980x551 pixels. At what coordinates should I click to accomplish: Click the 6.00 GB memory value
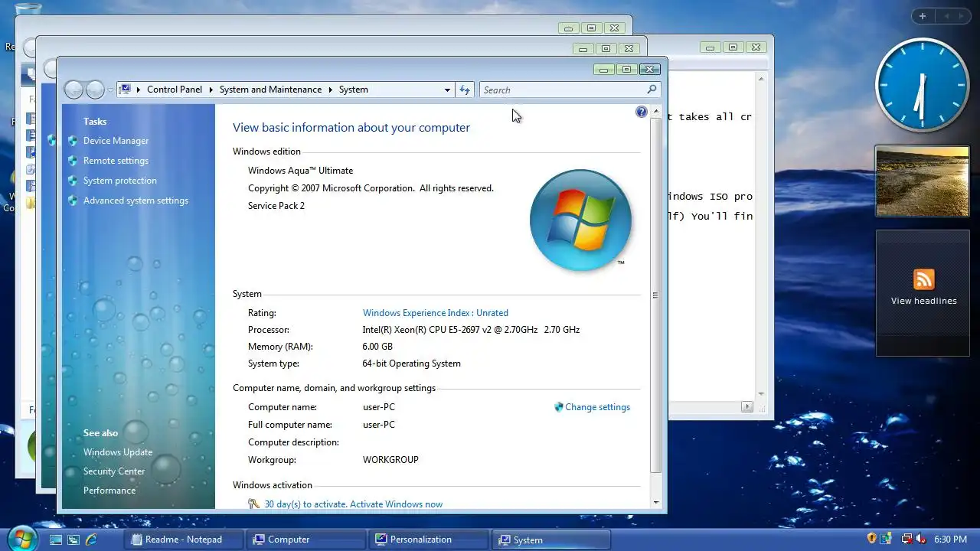379,347
